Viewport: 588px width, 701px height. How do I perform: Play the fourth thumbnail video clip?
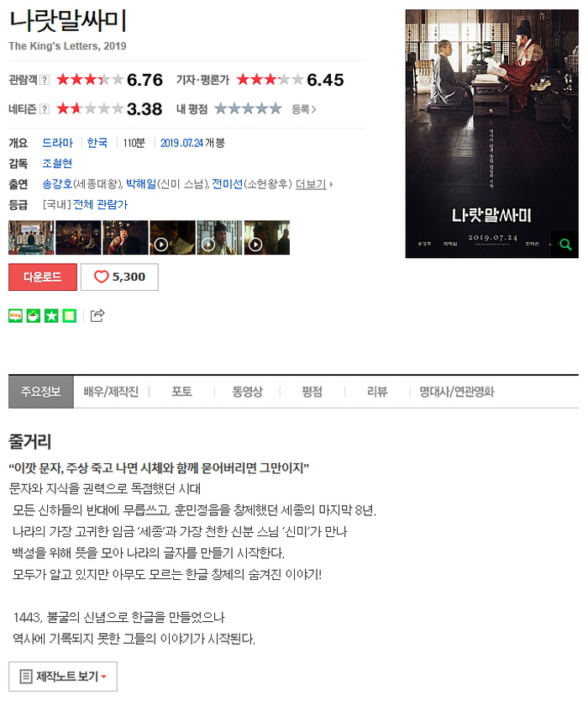[172, 237]
